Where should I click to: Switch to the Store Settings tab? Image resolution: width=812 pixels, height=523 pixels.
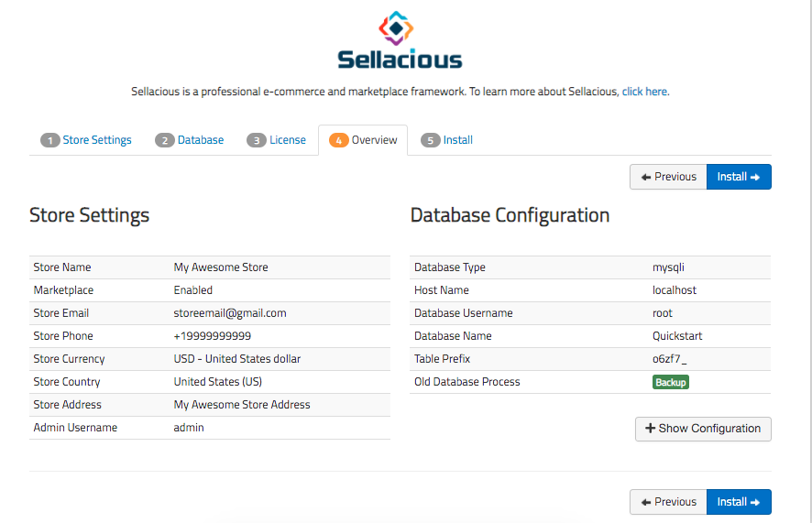point(86,140)
